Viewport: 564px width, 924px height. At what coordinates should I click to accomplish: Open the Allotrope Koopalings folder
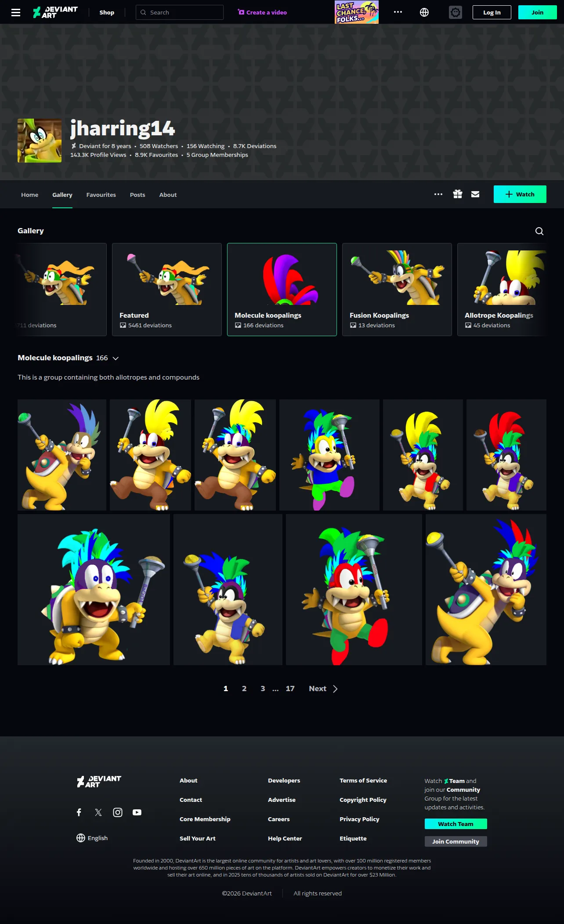502,290
